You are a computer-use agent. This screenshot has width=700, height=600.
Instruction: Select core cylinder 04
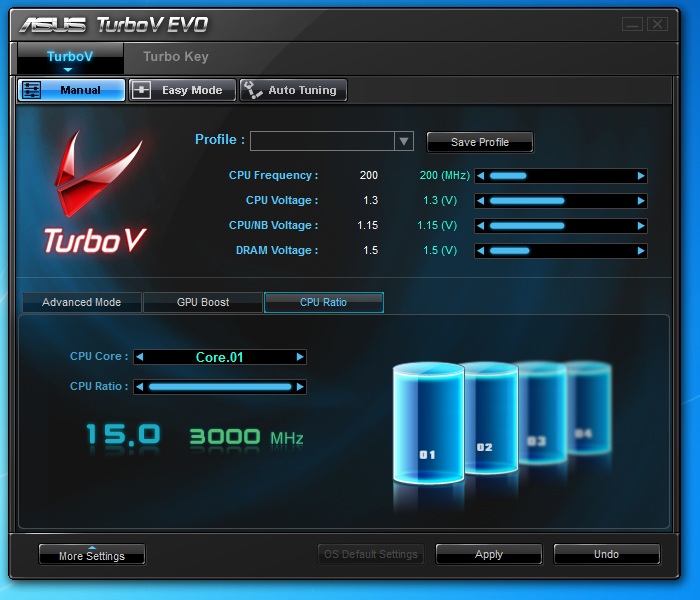(x=589, y=408)
